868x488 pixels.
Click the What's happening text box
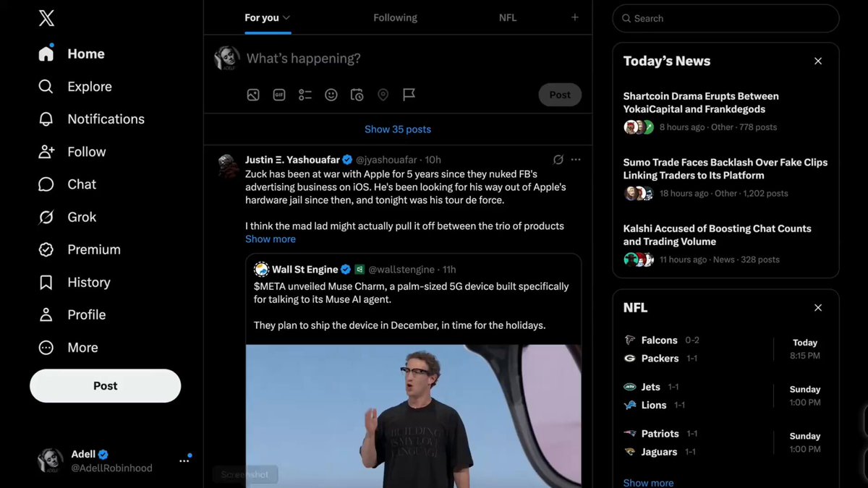[x=414, y=59]
